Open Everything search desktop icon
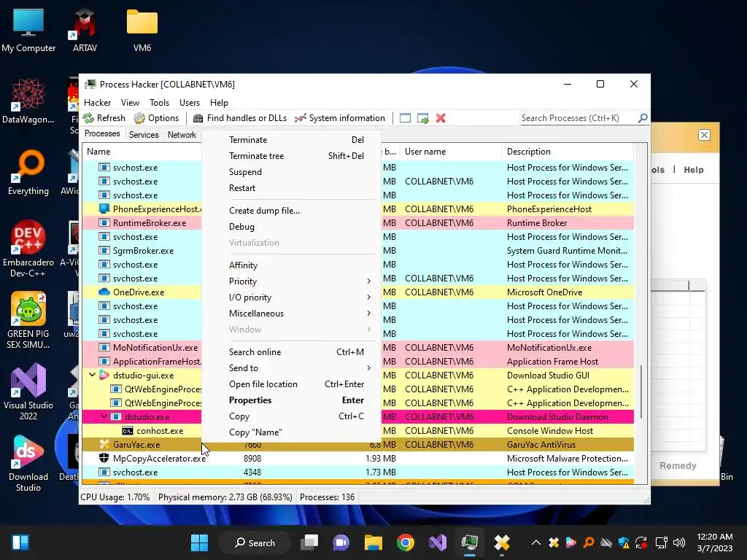The width and height of the screenshot is (747, 560). 28,172
